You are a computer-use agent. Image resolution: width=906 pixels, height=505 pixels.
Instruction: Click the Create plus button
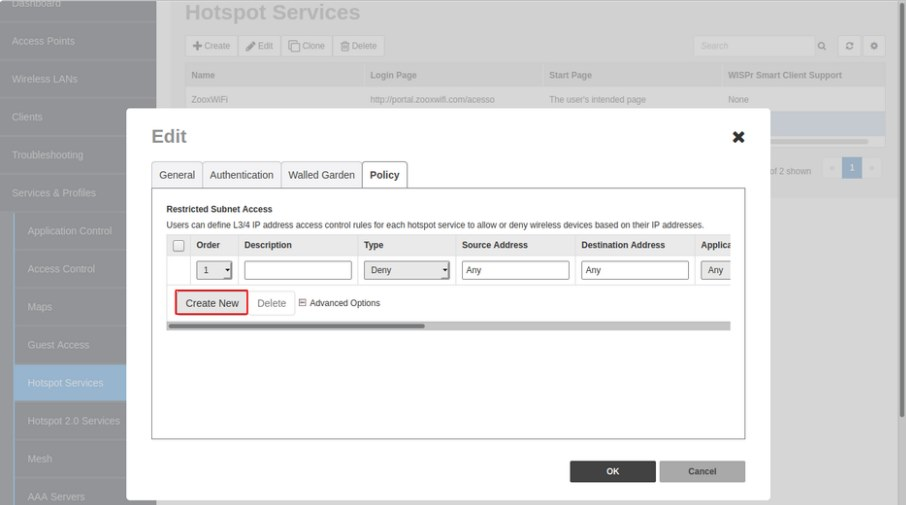[x=211, y=46]
